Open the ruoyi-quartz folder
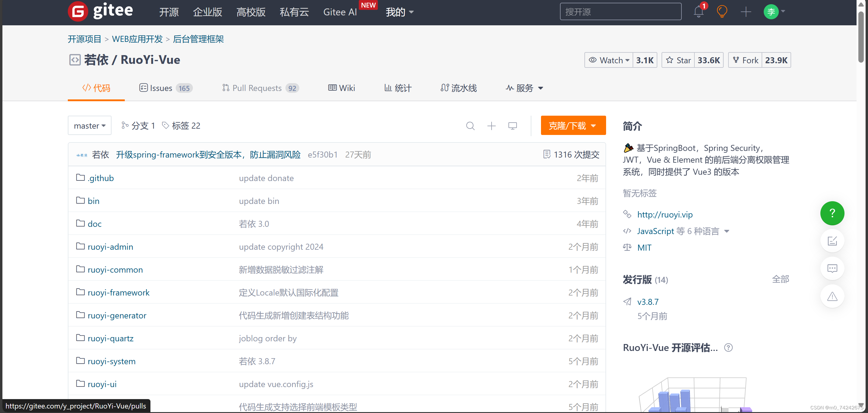 (111, 338)
